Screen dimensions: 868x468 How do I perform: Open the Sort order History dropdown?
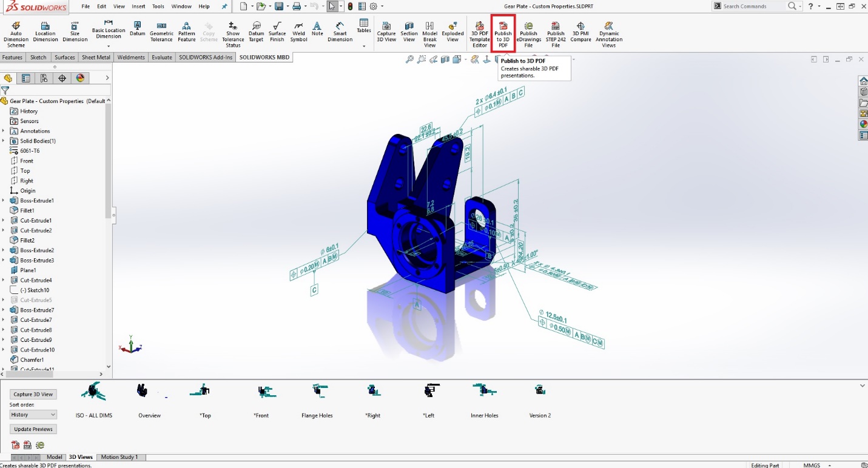pos(32,415)
